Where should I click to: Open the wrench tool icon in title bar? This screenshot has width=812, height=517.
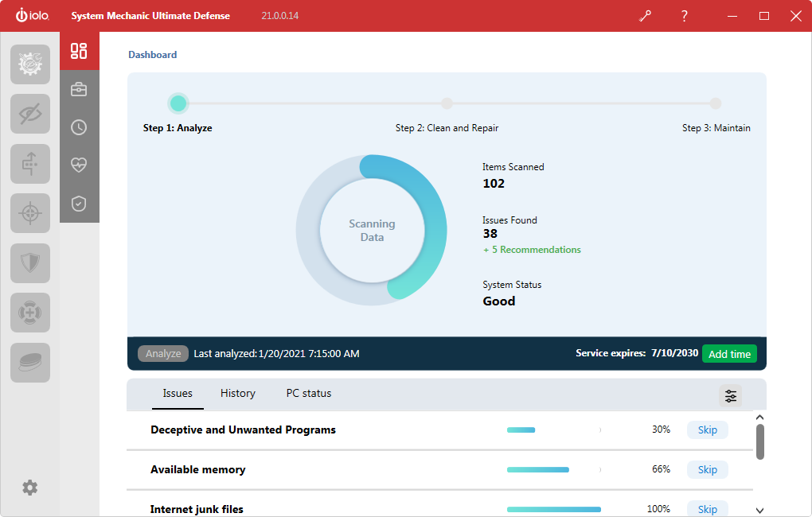point(645,16)
